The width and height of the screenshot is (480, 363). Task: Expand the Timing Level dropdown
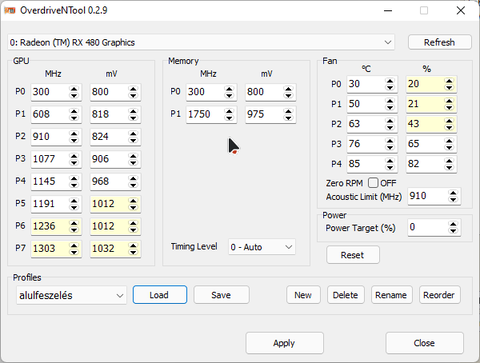coord(262,247)
